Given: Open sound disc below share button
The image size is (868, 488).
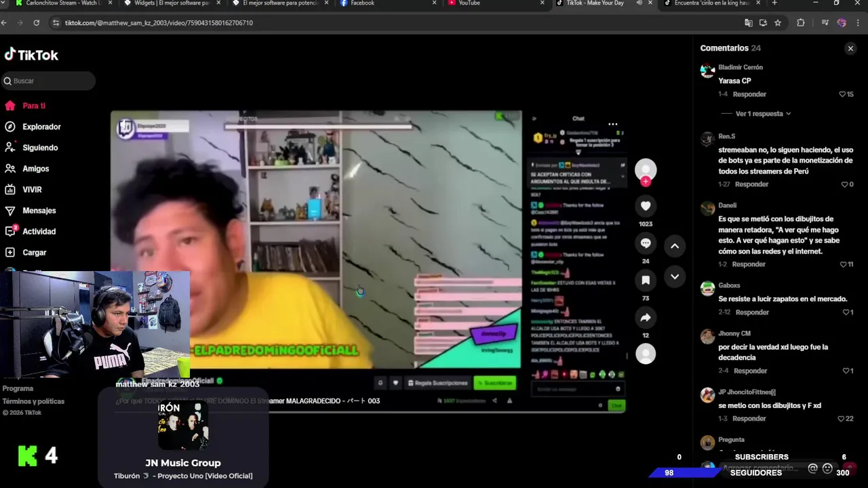Looking at the screenshot, I should point(646,354).
